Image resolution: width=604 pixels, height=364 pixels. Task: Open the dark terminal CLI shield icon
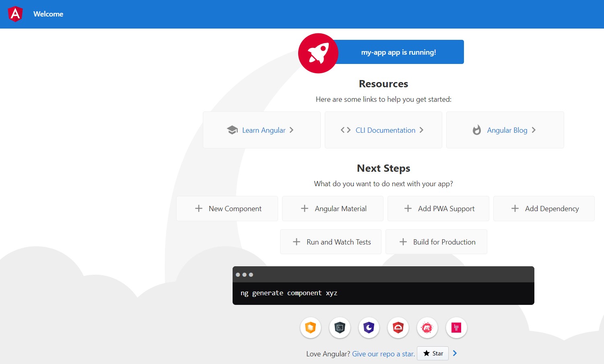pyautogui.click(x=340, y=328)
